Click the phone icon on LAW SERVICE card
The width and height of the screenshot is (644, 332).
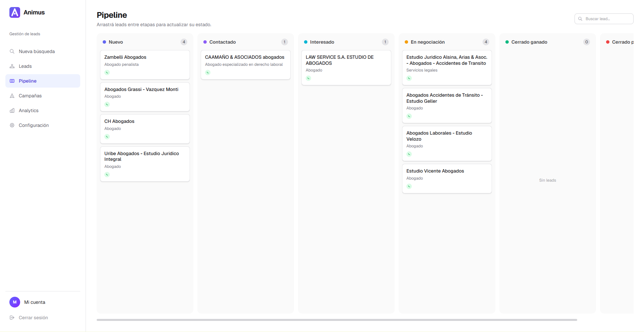pos(308,78)
